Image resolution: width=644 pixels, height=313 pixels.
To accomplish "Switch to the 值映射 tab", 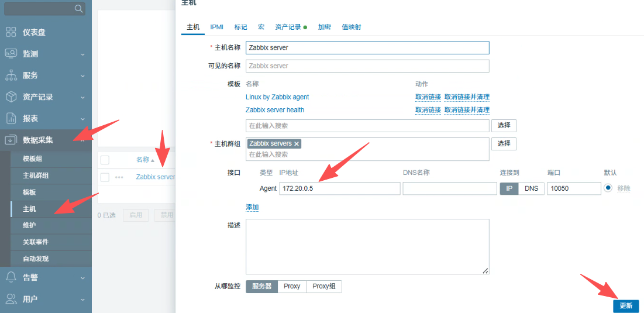I will (x=352, y=27).
